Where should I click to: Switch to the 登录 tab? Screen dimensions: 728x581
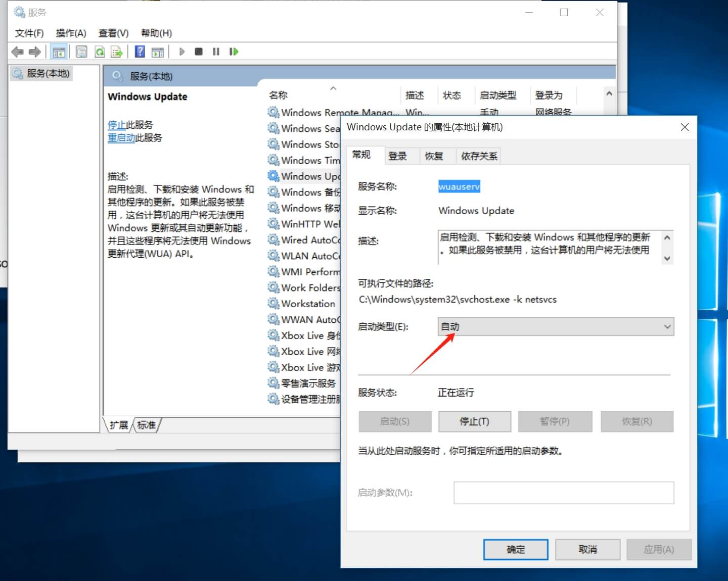coord(397,156)
